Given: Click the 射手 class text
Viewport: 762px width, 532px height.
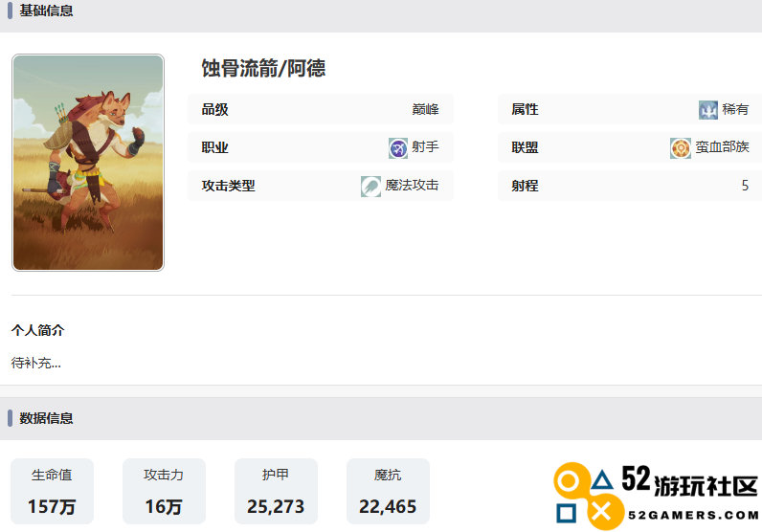Looking at the screenshot, I should point(425,146).
